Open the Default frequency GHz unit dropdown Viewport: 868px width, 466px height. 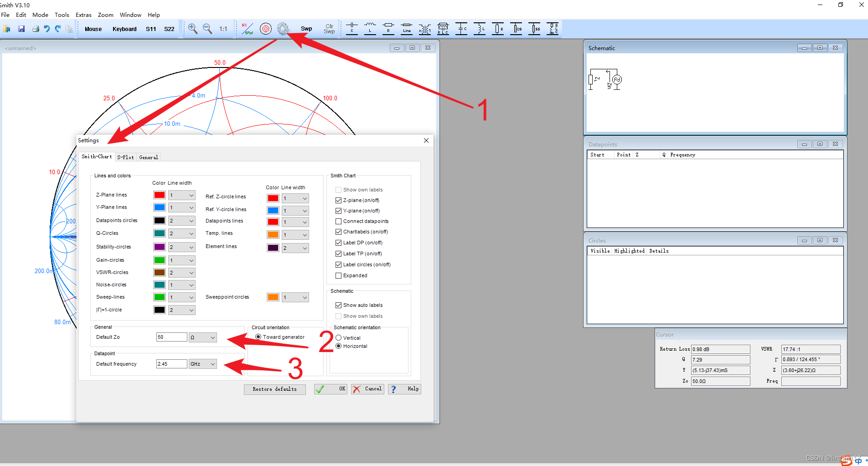click(x=203, y=364)
